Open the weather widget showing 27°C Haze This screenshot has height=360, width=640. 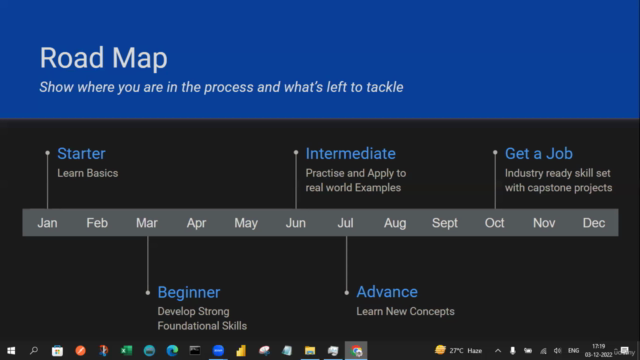(458, 351)
